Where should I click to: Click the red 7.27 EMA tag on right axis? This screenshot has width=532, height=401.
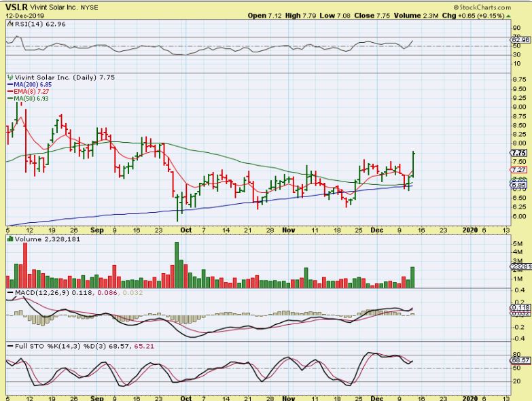[x=519, y=170]
